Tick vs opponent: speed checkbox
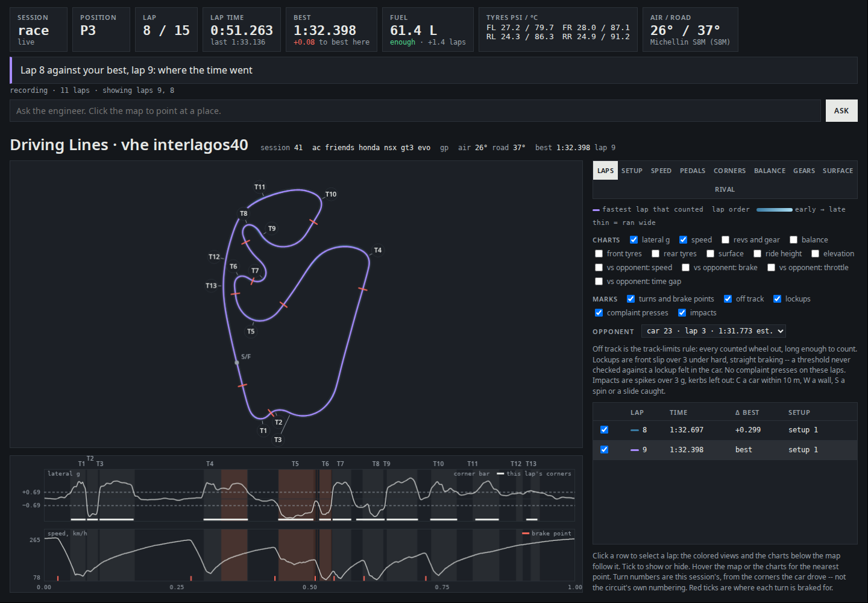Image resolution: width=868 pixels, height=603 pixels. 599,268
